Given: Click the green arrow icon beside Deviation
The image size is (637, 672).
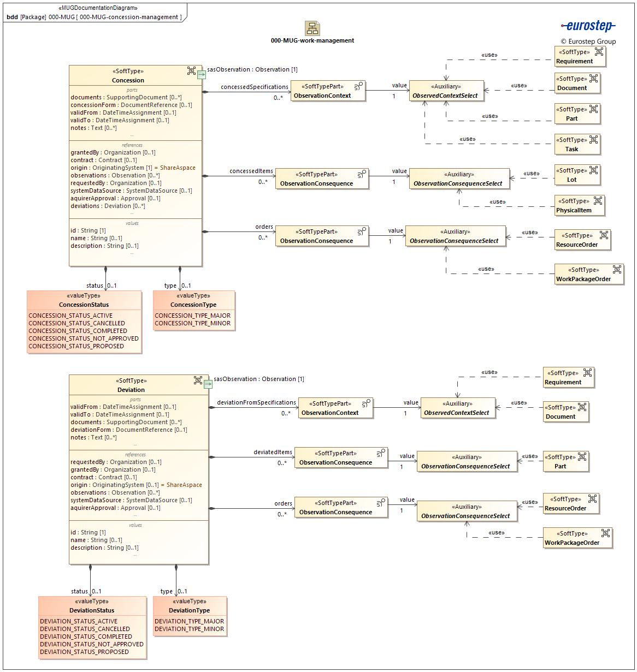Looking at the screenshot, I should 208,384.
